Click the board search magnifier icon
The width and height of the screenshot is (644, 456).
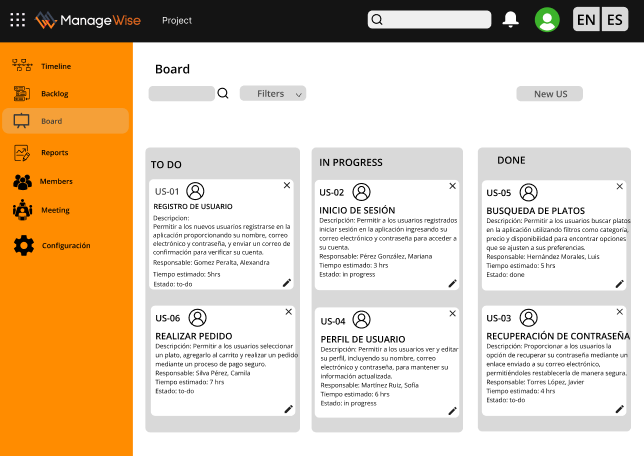click(x=223, y=94)
